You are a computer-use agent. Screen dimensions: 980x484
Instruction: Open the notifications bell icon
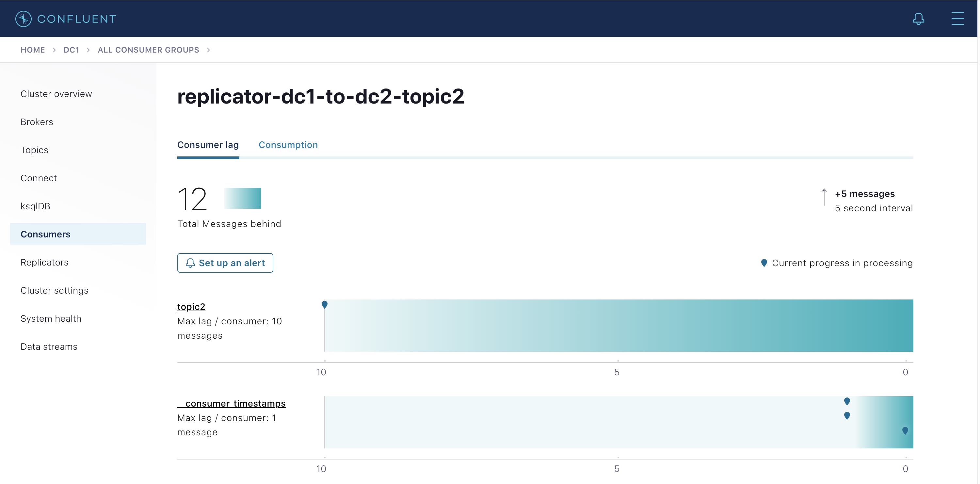coord(918,19)
